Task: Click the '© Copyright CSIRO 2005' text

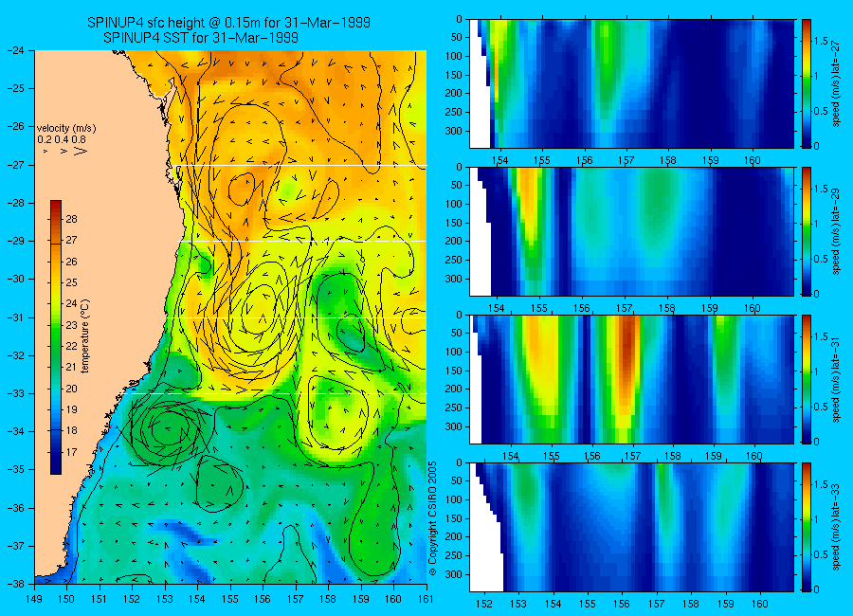Action: [433, 518]
